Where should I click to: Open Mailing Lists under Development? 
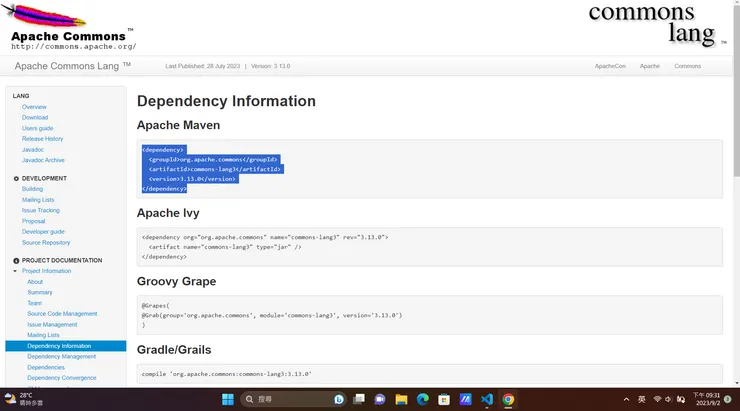[x=38, y=200]
